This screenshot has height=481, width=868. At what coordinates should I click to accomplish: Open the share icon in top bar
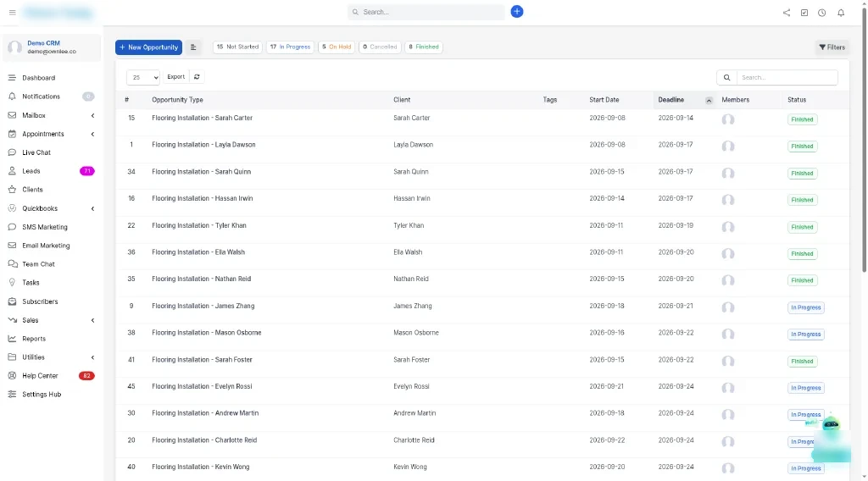coord(786,13)
